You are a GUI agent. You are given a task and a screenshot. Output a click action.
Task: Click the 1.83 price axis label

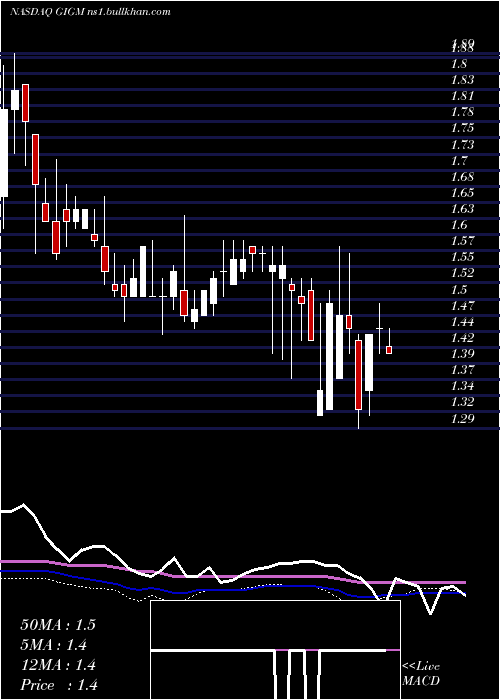(462, 80)
